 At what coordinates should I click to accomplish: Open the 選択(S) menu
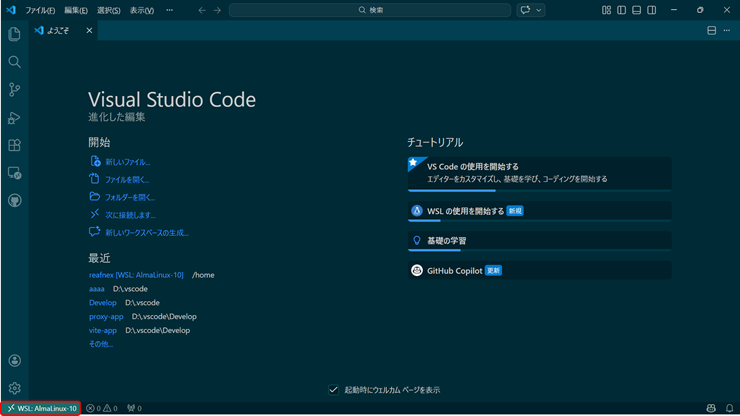click(x=108, y=10)
